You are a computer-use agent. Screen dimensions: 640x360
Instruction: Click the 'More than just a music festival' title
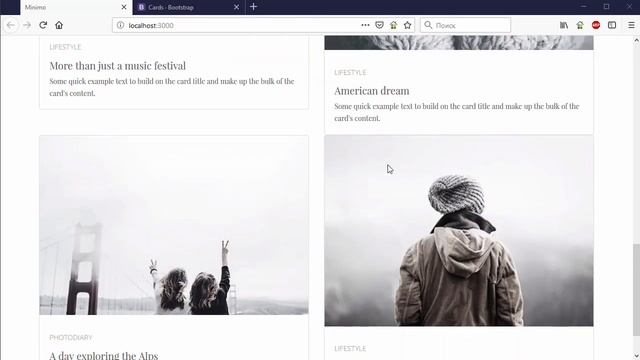point(118,66)
